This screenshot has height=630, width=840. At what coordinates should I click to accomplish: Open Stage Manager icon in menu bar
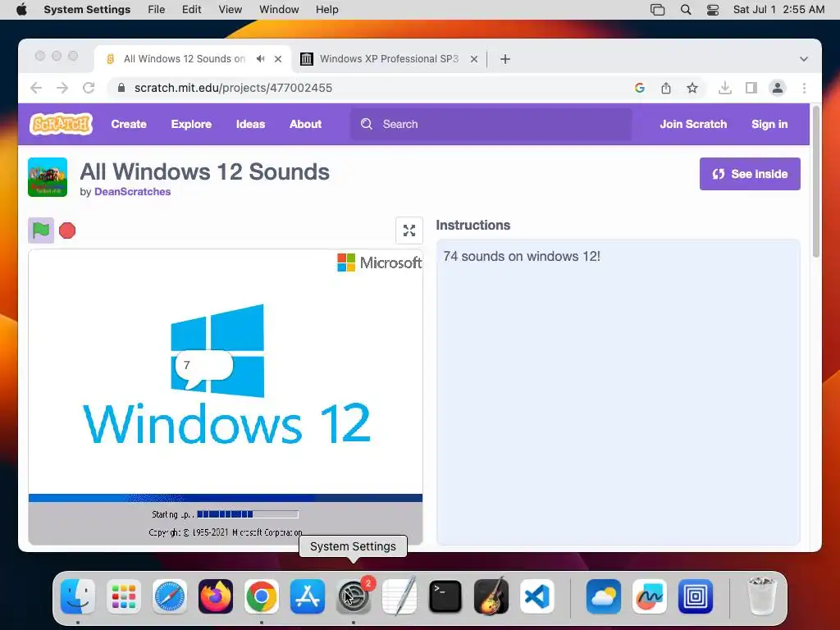point(657,10)
